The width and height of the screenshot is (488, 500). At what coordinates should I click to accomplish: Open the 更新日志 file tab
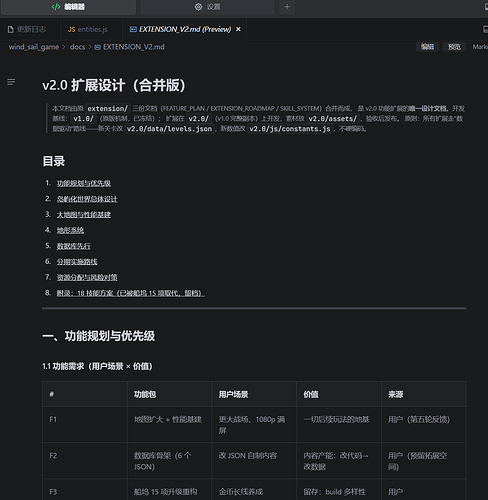coord(27,29)
